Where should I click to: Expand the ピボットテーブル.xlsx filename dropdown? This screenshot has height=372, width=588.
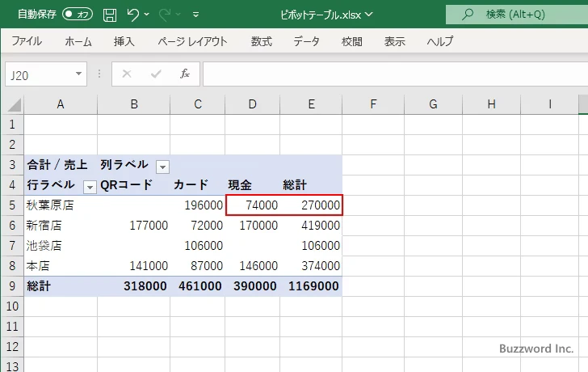coord(368,15)
